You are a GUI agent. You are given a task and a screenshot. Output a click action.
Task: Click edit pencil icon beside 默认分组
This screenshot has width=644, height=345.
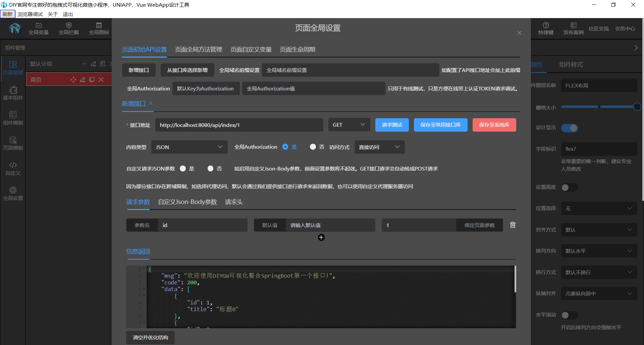pos(94,64)
